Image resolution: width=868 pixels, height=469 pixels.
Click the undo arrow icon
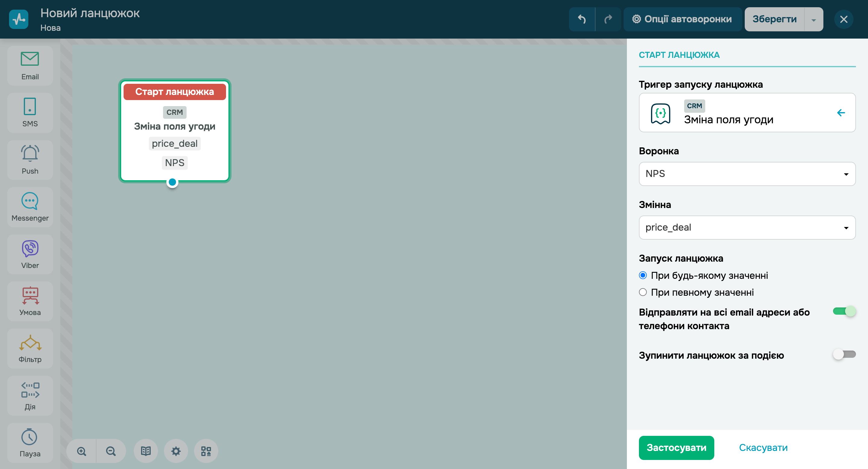coord(582,19)
